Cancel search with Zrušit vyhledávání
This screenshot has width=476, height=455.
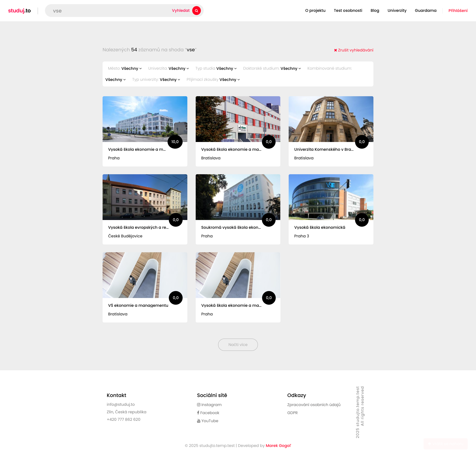point(354,50)
